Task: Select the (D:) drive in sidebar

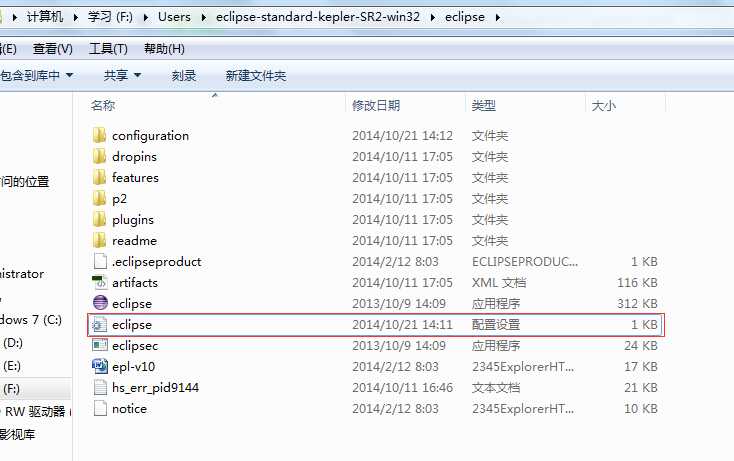Action: coord(13,343)
